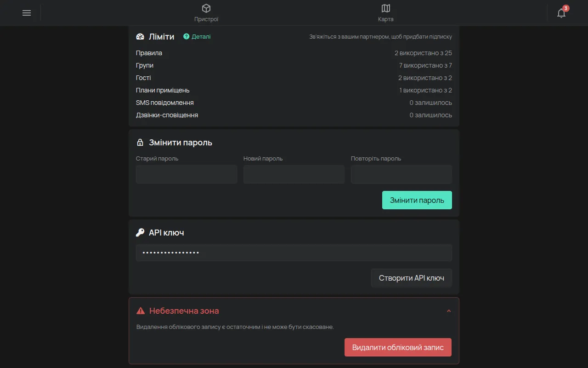Click the partner subscription notice text

[x=381, y=37]
